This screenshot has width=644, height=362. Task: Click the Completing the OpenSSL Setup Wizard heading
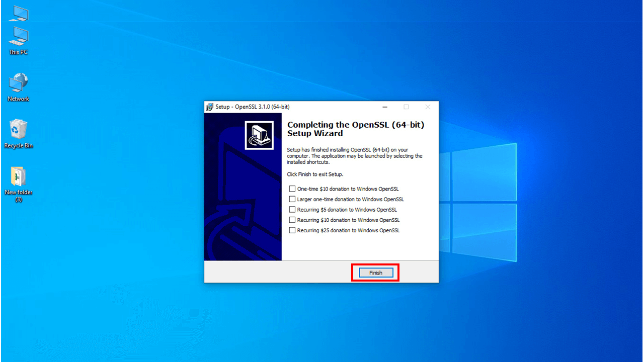click(355, 129)
